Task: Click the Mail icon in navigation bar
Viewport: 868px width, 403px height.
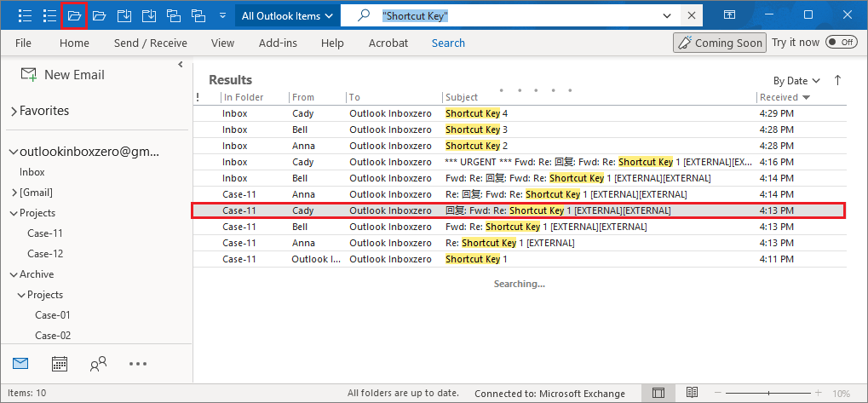Action: coord(20,364)
